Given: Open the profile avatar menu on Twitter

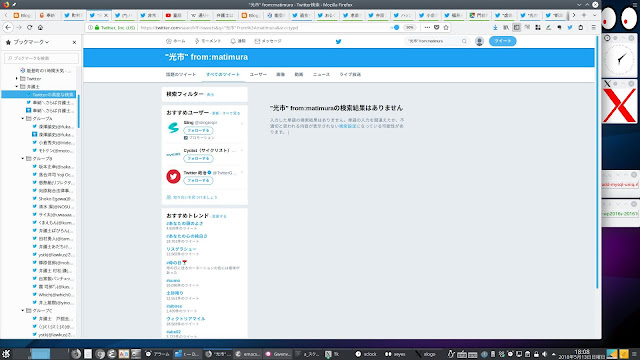Looking at the screenshot, I should point(479,41).
